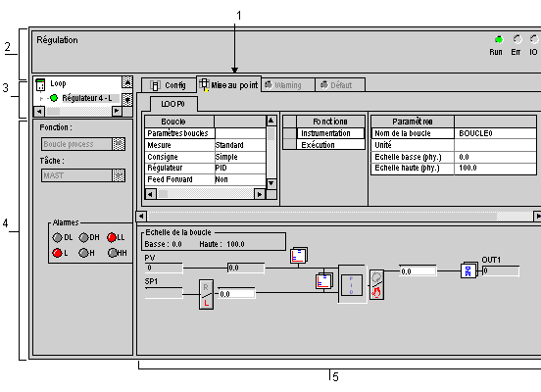This screenshot has width=541, height=392.
Task: Expand the Régulateur 4 - L tree node
Action: pyautogui.click(x=41, y=99)
